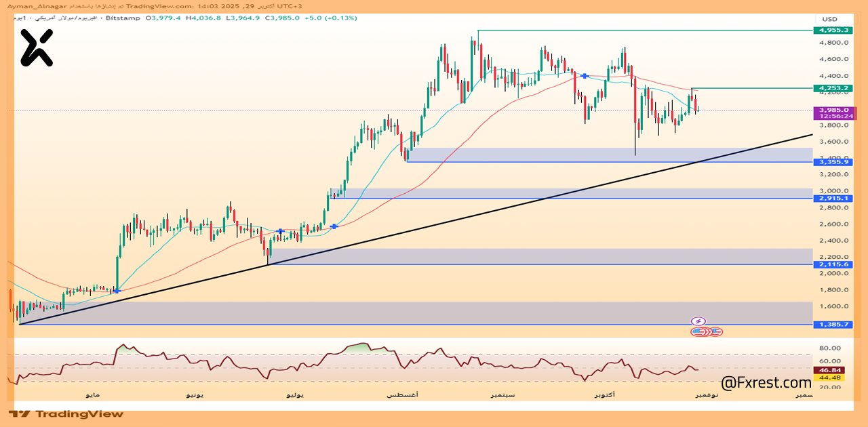Viewport: 868px width, 427px height.
Task: Select the 2,115.6 blue support label
Action: pos(833,264)
